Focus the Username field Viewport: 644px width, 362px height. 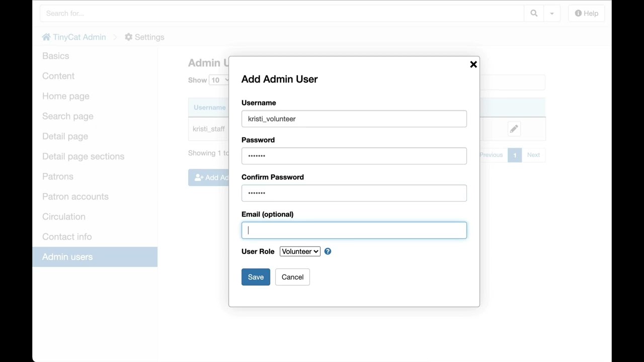click(x=354, y=119)
